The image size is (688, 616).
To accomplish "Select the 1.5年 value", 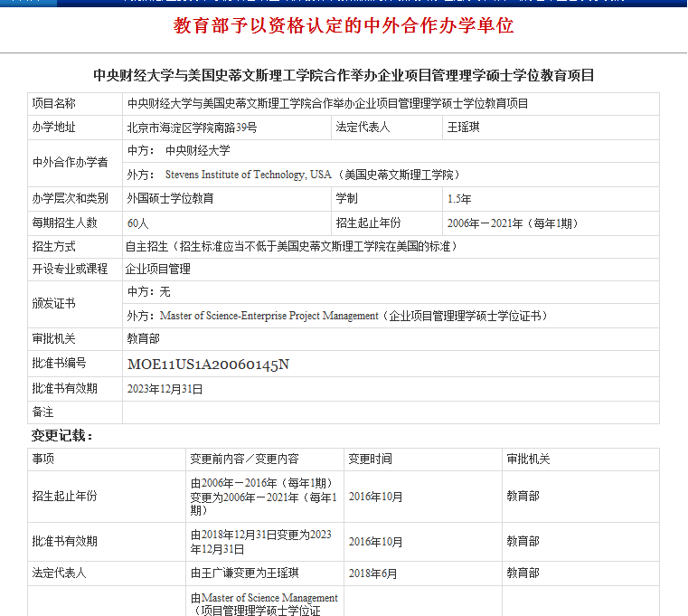I will pyautogui.click(x=459, y=199).
